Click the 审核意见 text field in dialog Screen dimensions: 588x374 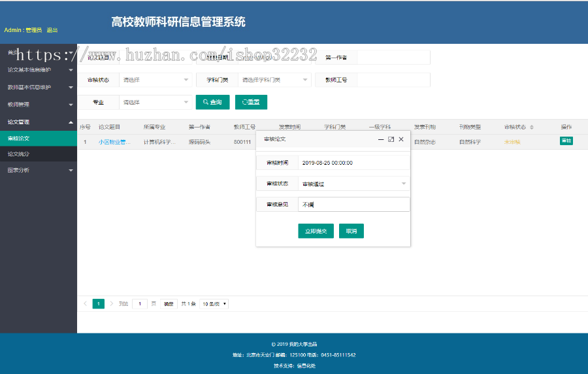[353, 205]
